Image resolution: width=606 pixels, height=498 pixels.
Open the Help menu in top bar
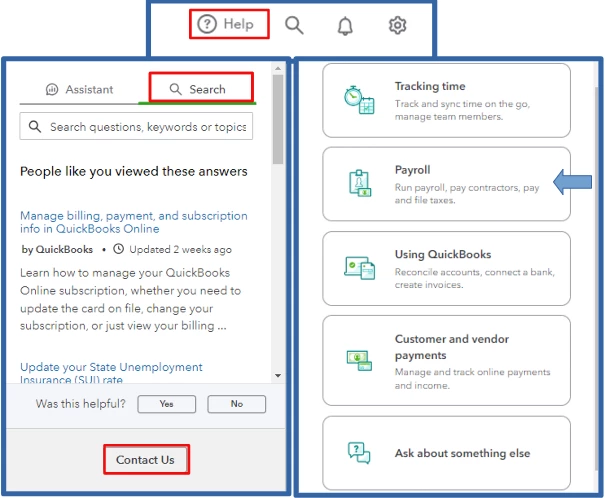[226, 24]
